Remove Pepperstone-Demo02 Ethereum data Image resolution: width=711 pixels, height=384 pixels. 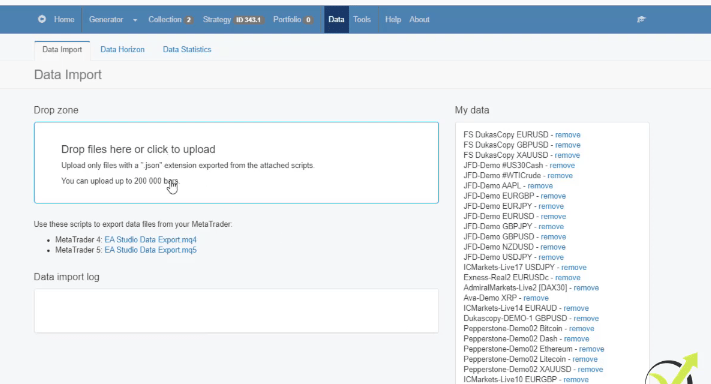(591, 349)
